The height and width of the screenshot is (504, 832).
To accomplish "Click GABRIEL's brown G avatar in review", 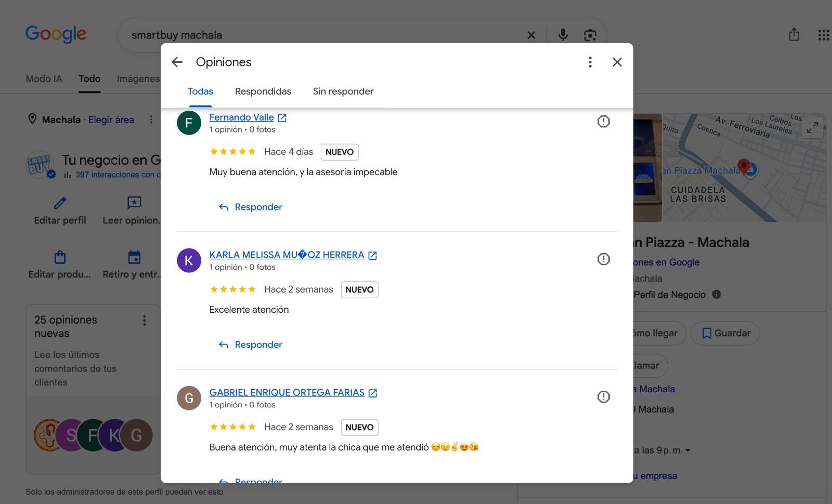I will coord(189,398).
